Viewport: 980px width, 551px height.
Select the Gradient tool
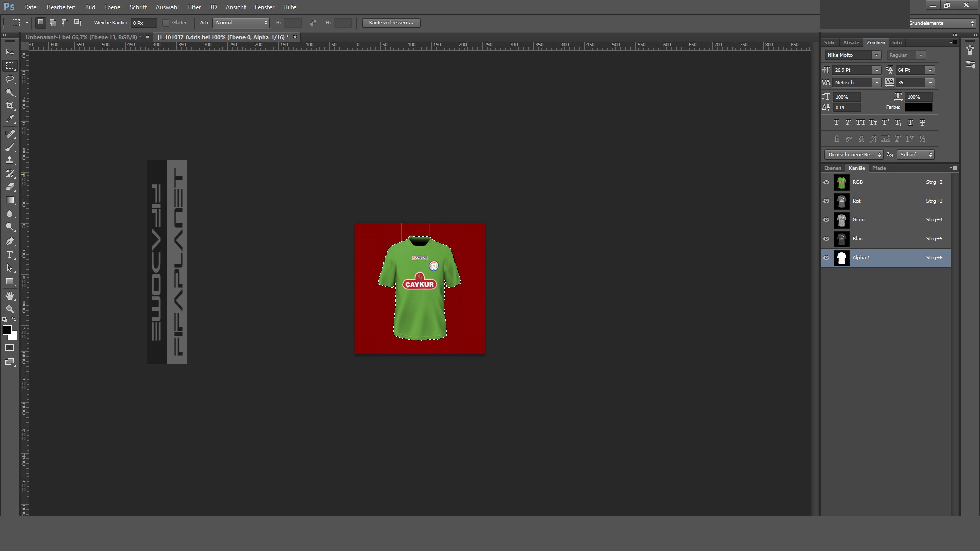click(x=10, y=200)
